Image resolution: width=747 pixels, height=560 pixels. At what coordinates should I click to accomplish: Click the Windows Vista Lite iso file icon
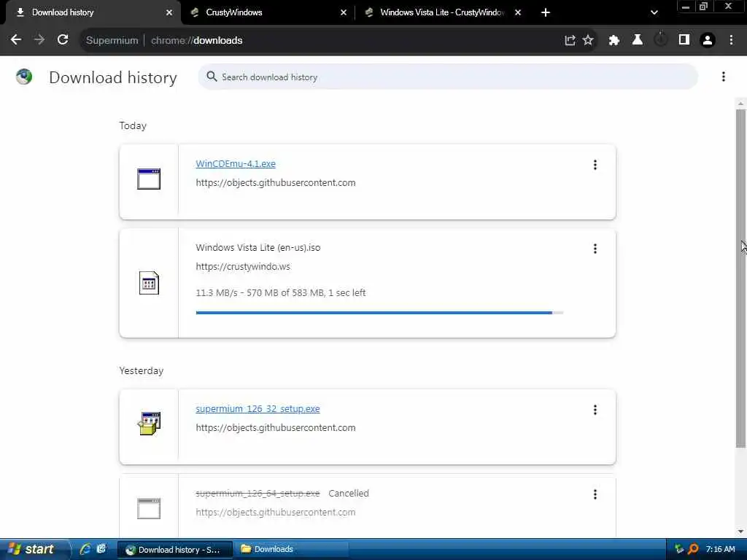pos(149,283)
